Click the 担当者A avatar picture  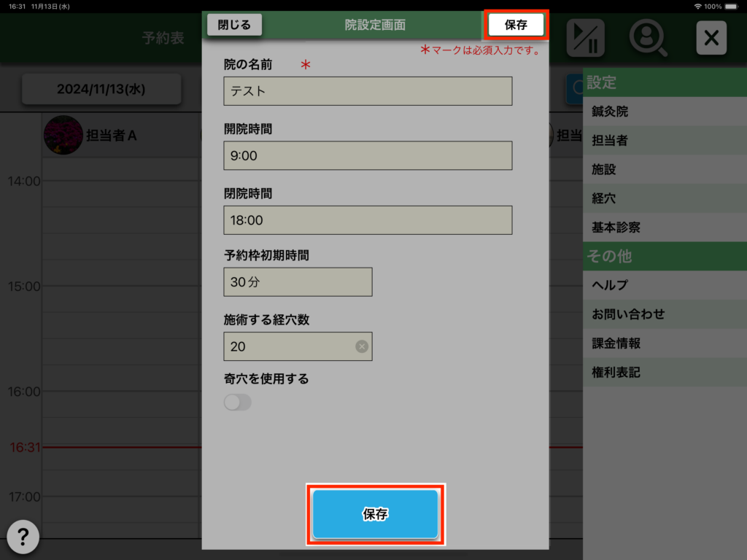click(63, 135)
